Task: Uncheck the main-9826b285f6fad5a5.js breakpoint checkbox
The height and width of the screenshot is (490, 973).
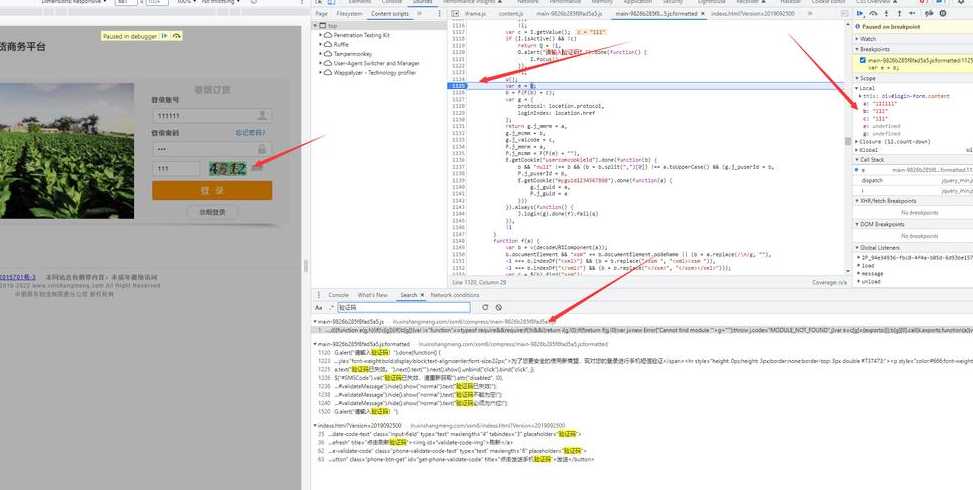Action: [x=863, y=60]
